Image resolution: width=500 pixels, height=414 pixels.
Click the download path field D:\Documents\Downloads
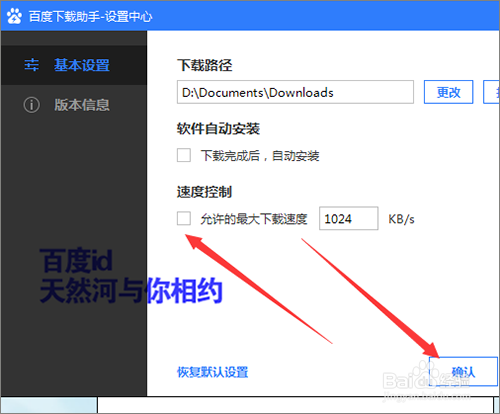click(295, 92)
